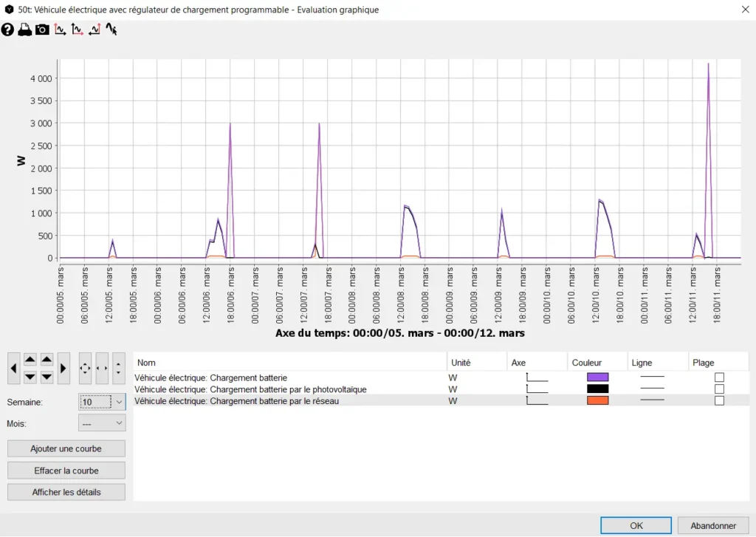Screen dimensions: 756x537
Task: Shift the time axis left with the arrow
Action: (x=13, y=368)
